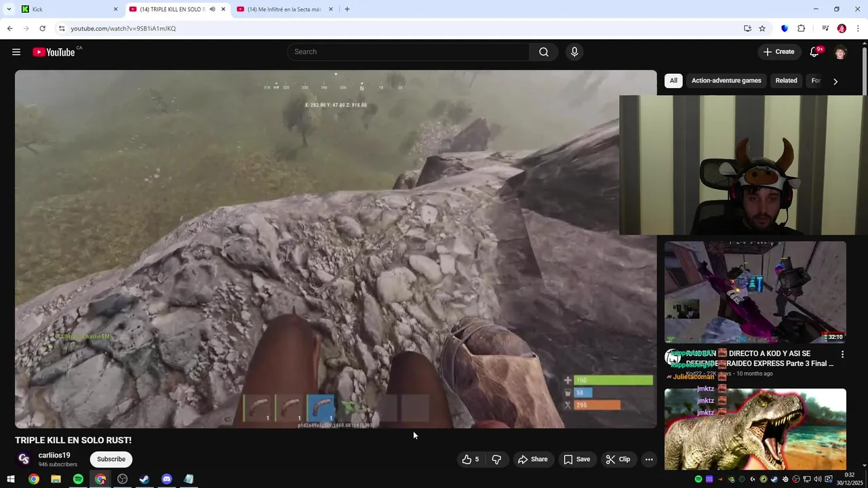Dislike the video with thumbs down
The image size is (868, 488).
[x=496, y=460]
